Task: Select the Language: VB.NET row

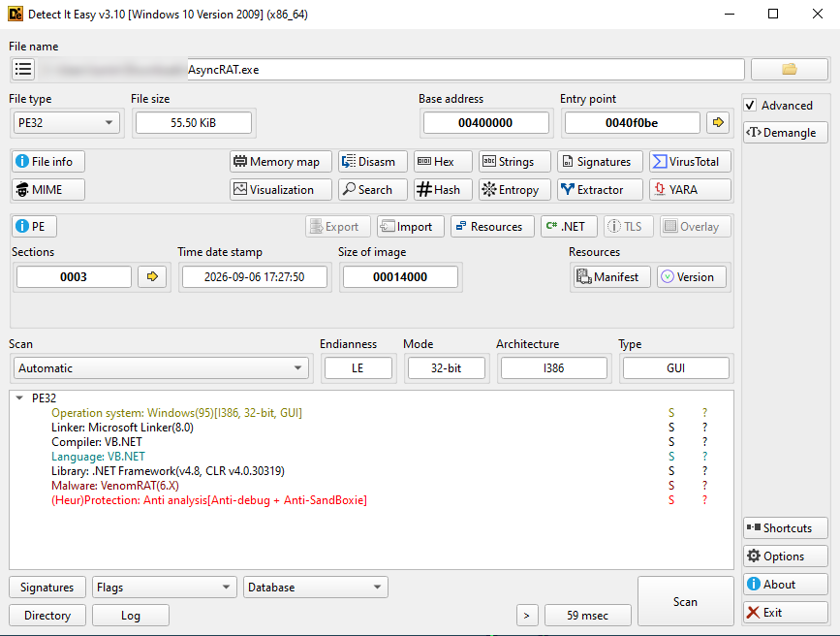Action: click(x=371, y=457)
